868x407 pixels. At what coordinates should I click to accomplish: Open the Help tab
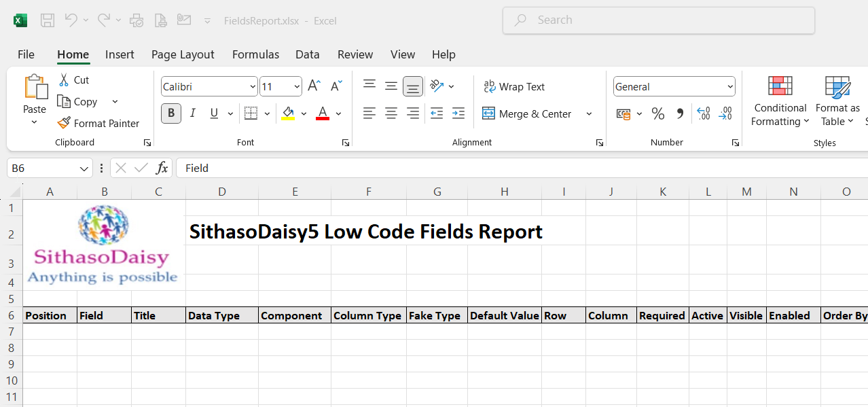(444, 54)
